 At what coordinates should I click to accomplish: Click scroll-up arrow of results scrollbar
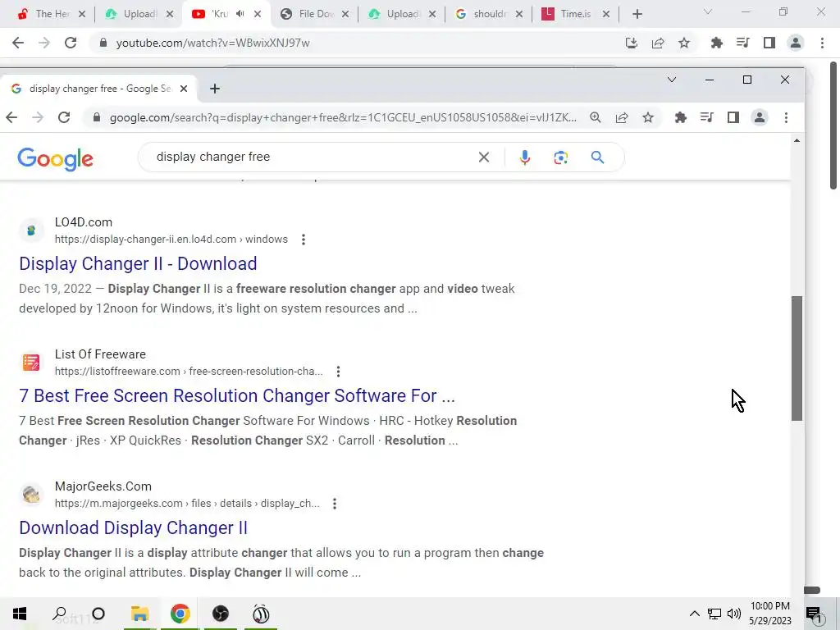797,140
